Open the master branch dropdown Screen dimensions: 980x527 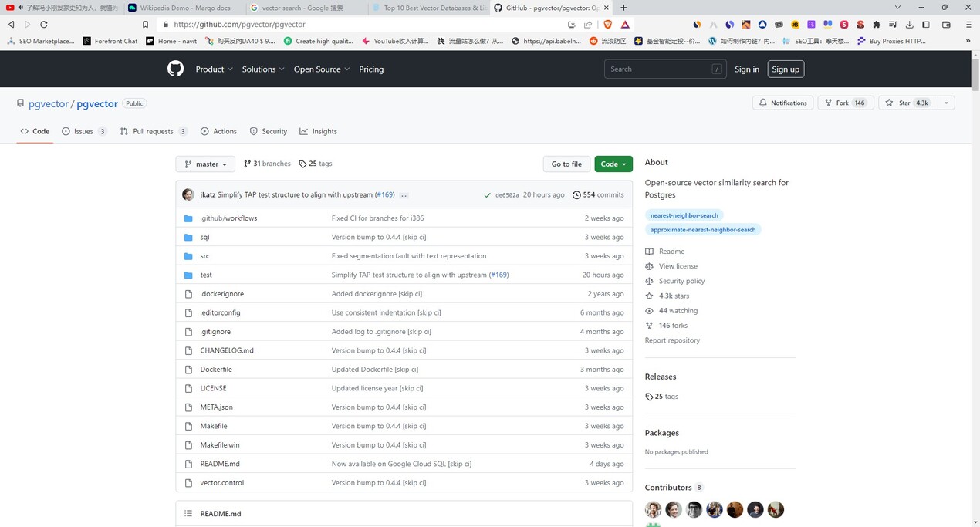point(205,164)
